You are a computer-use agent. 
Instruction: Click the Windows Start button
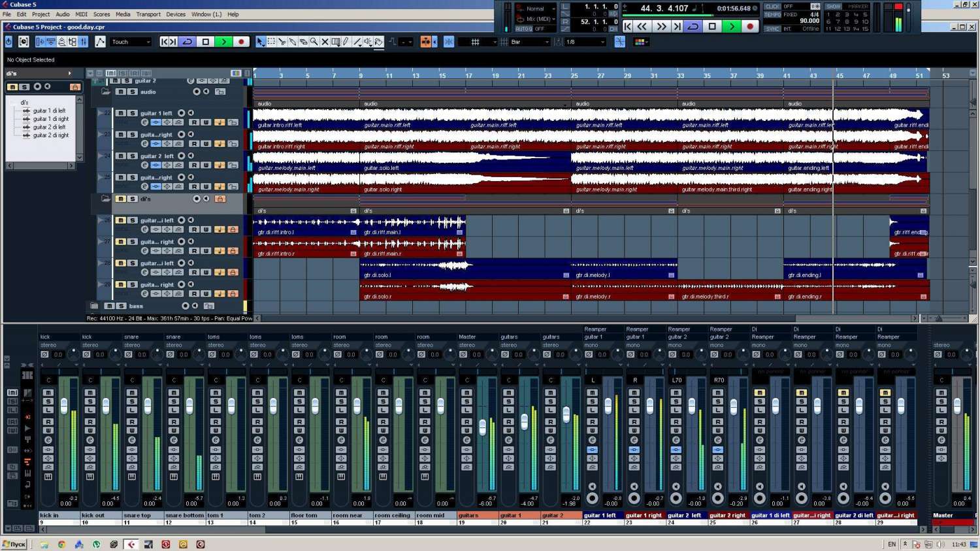14,544
